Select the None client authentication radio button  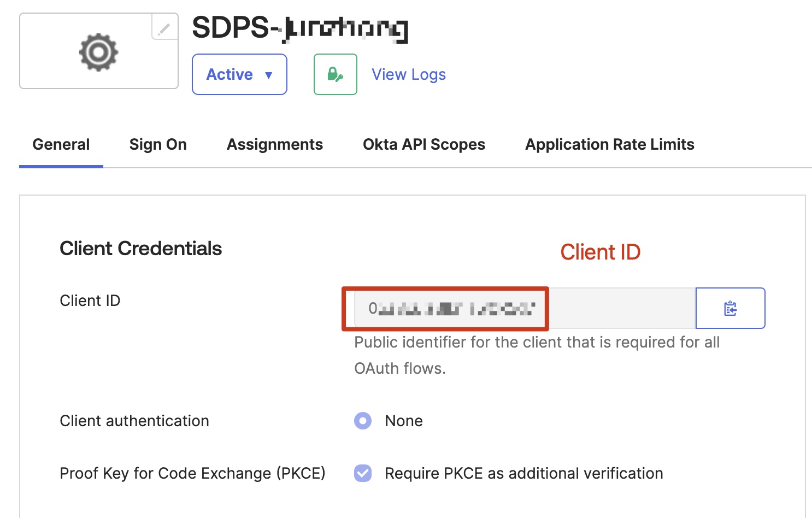point(363,421)
